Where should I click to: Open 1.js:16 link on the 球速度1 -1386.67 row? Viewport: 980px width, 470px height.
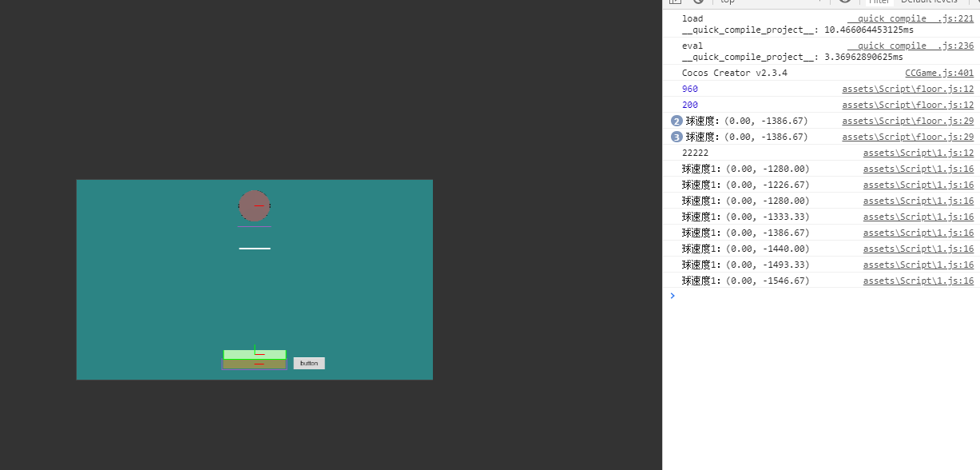coord(919,233)
